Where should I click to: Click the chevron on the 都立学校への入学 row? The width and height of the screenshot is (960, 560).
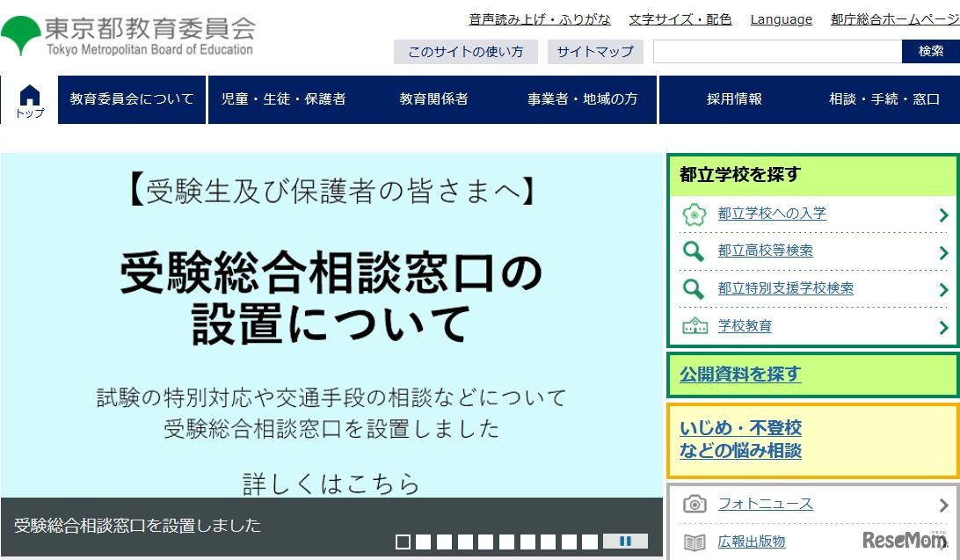[943, 215]
